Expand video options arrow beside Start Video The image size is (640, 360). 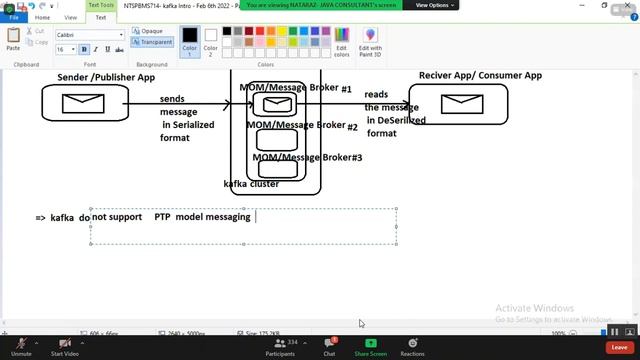[x=82, y=343]
